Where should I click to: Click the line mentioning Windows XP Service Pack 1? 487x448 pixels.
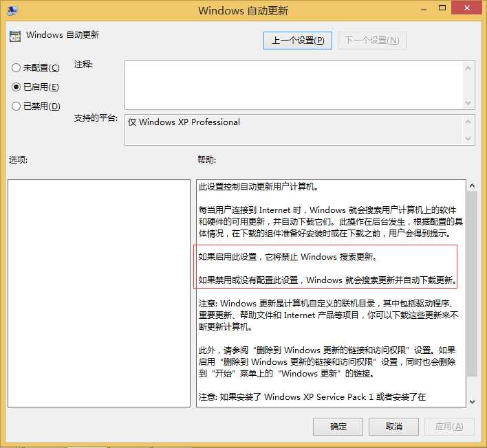pyautogui.click(x=312, y=396)
